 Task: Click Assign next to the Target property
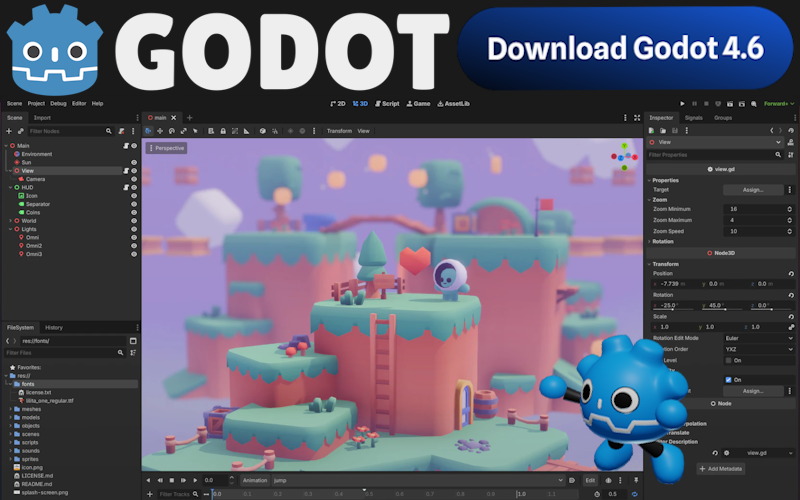(753, 189)
